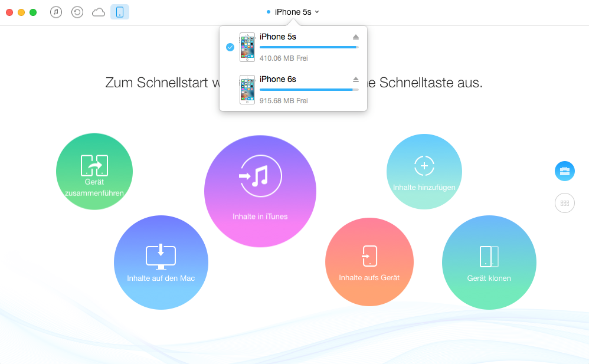Choose iPhone 5s from device list

pyautogui.click(x=293, y=47)
